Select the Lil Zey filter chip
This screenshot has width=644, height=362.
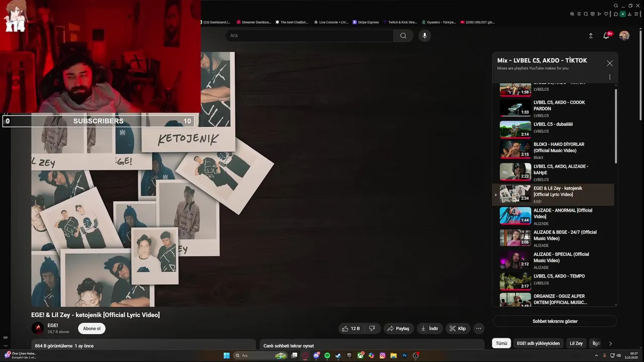[576, 343]
